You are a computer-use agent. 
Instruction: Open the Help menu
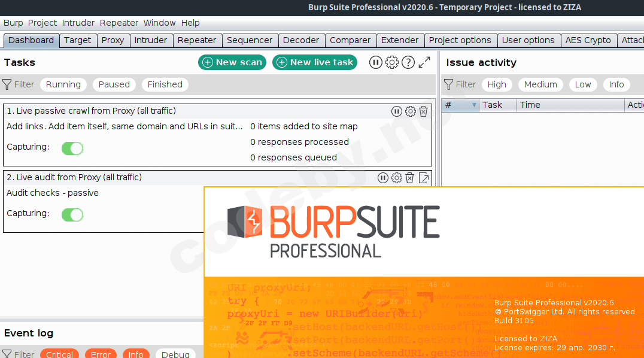tap(190, 23)
